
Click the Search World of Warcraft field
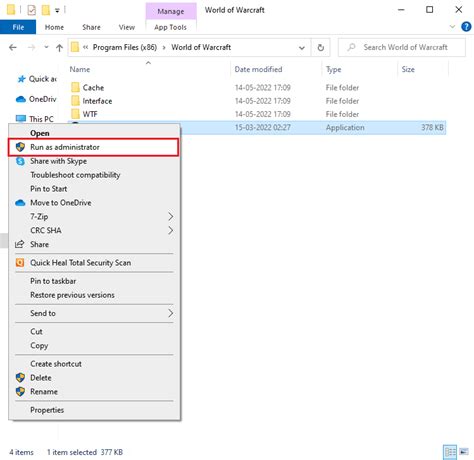point(402,48)
